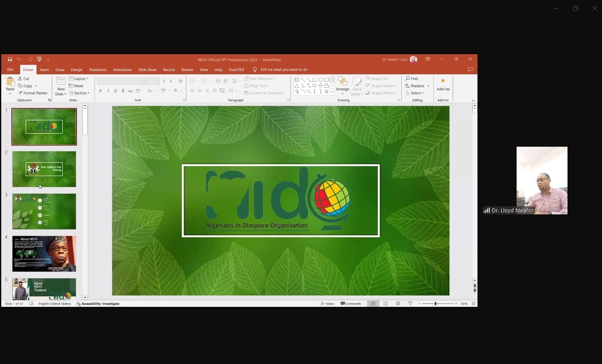The height and width of the screenshot is (364, 602).
Task: Select the About NIDO slide 4 thumbnail
Action: point(44,253)
